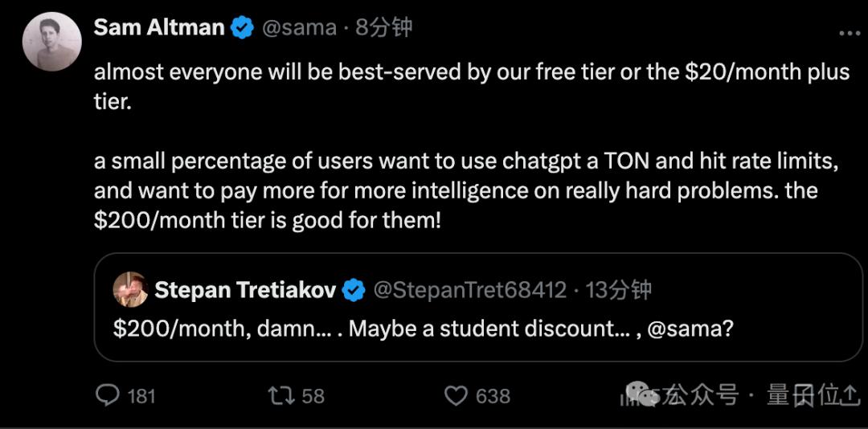
Task: Click the share arrow icon below the tweet
Action: click(848, 395)
